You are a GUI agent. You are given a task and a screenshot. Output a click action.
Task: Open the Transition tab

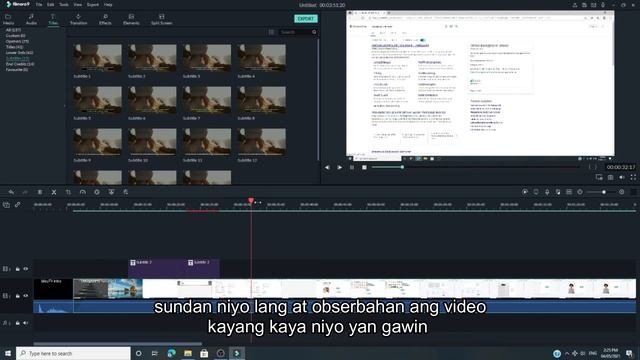coord(78,19)
